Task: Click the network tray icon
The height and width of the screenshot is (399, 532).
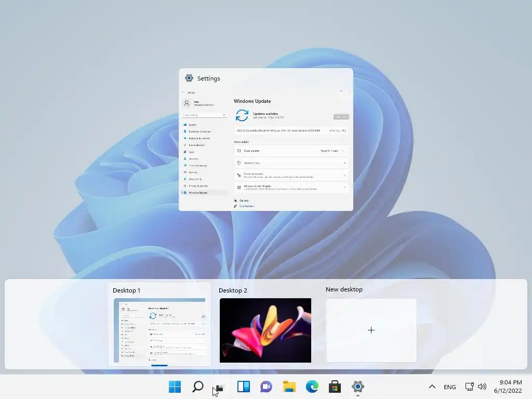Action: (x=470, y=387)
